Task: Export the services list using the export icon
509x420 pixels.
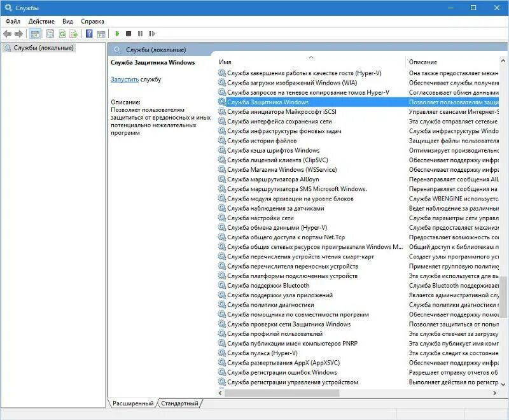Action: click(x=73, y=32)
